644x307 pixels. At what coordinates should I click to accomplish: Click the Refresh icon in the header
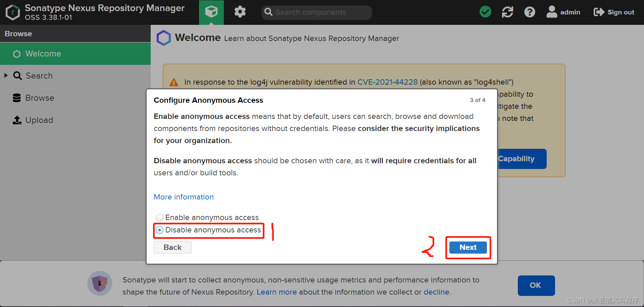tap(507, 12)
